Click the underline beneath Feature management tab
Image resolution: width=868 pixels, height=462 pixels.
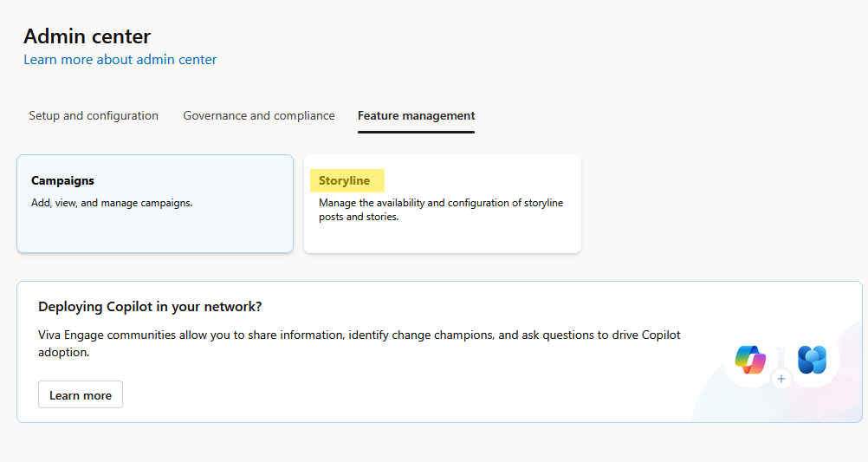coord(417,132)
